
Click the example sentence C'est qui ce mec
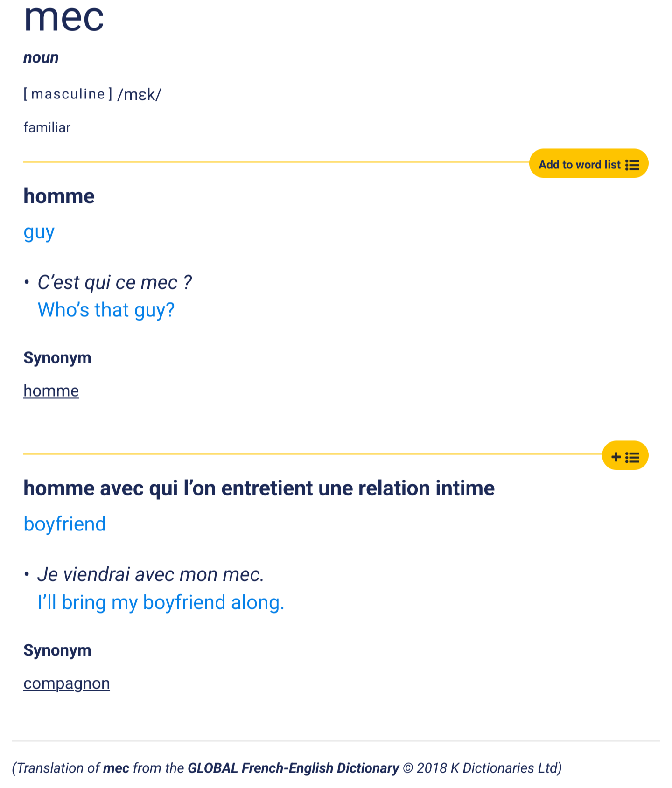click(114, 282)
